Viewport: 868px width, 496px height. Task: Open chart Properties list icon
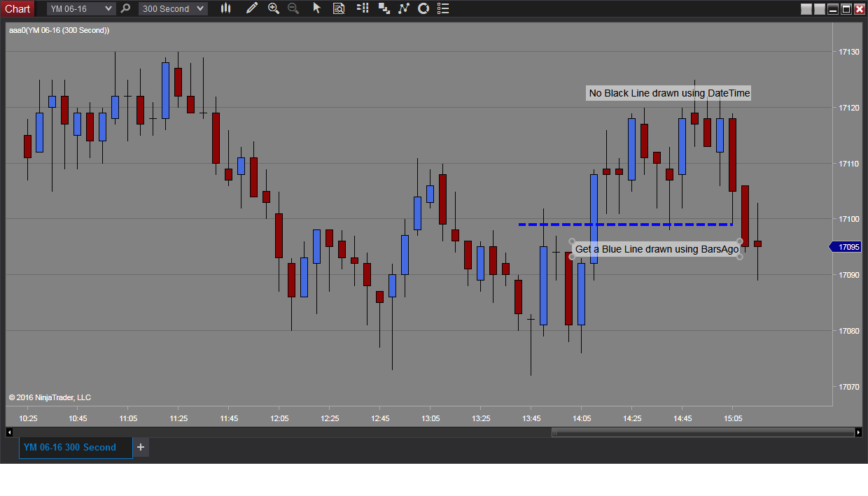pyautogui.click(x=442, y=8)
